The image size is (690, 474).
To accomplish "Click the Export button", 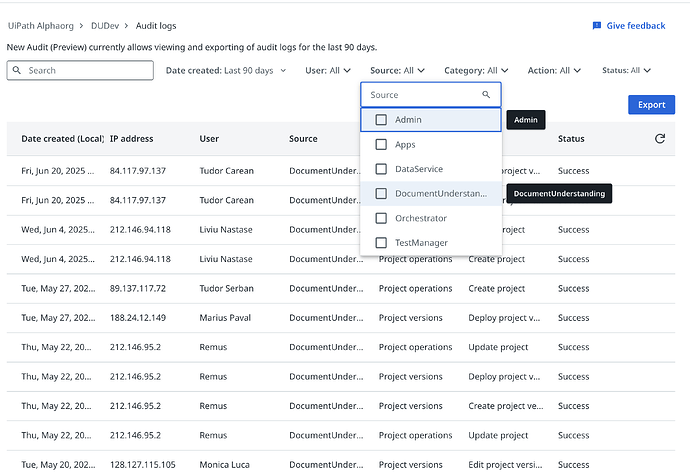I will [x=651, y=105].
